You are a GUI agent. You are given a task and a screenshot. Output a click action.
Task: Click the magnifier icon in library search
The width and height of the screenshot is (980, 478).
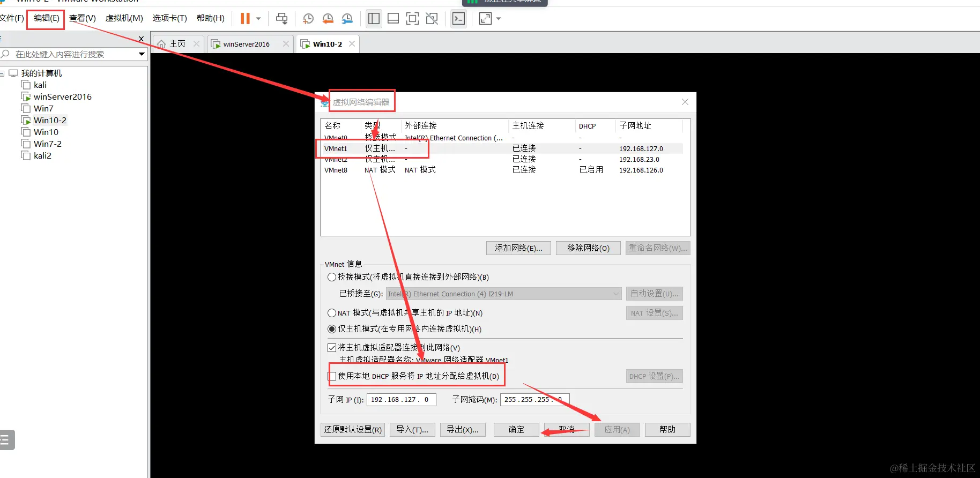(x=5, y=54)
